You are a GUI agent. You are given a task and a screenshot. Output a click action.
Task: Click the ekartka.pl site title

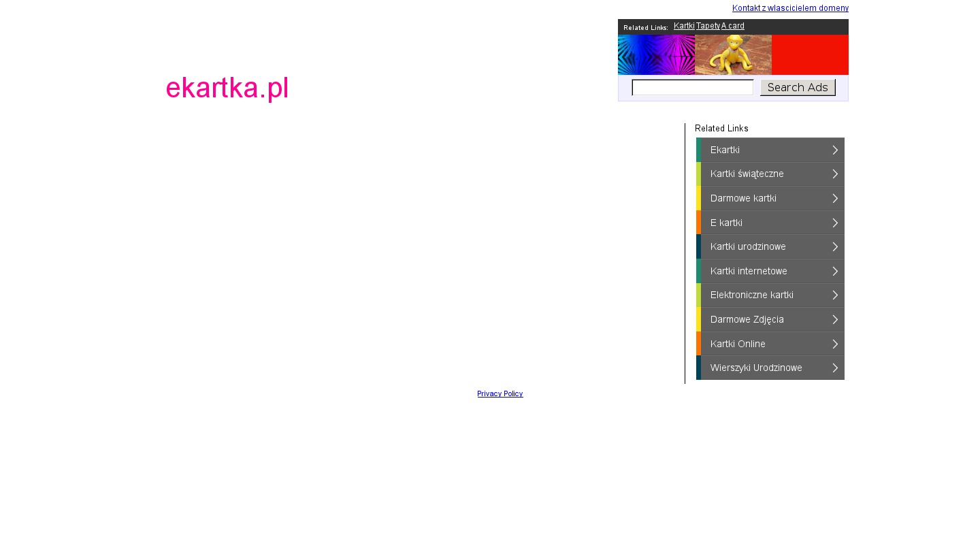click(x=227, y=88)
